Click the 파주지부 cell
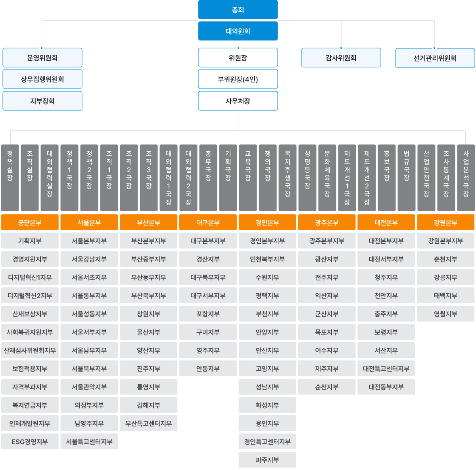The width and height of the screenshot is (476, 470). [x=267, y=460]
